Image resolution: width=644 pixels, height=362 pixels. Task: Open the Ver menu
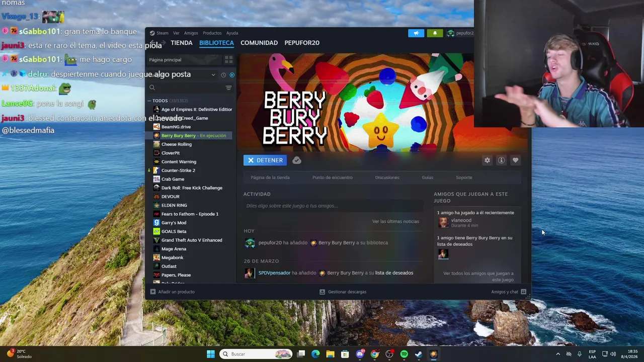click(176, 33)
